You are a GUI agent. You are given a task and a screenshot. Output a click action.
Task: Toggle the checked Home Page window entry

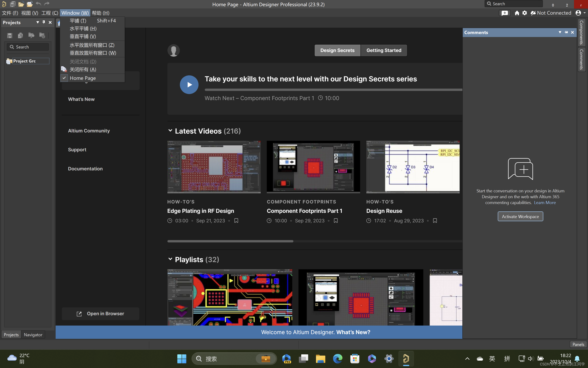[93, 78]
